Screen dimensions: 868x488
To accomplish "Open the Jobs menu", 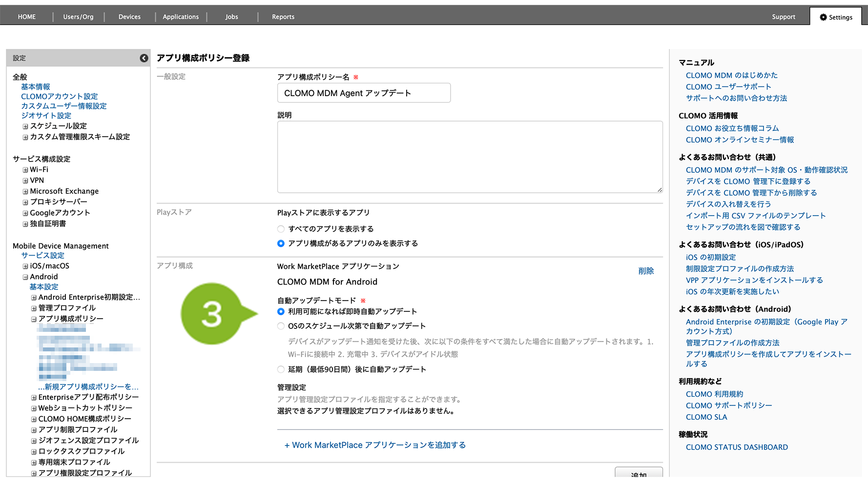I will click(232, 17).
